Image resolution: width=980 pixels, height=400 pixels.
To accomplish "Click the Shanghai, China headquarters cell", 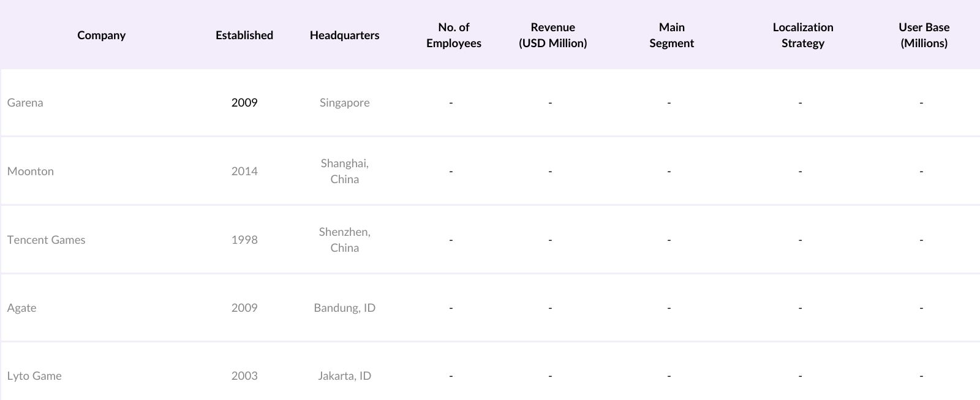I will 344,172.
